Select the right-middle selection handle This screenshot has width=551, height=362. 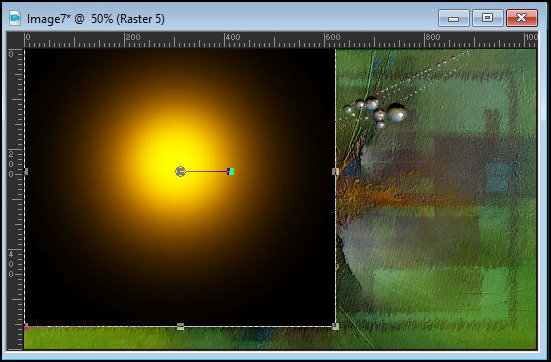click(x=336, y=172)
